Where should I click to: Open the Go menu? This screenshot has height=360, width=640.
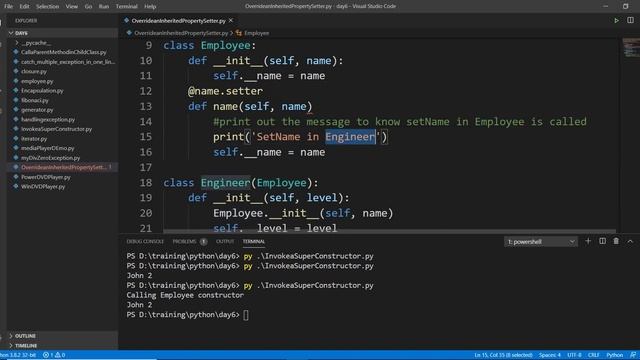point(88,7)
